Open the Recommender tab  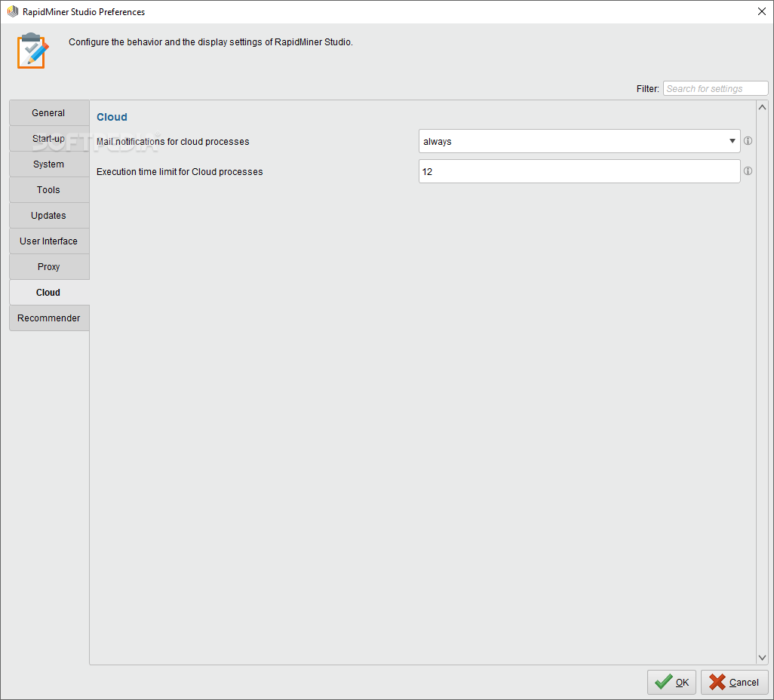(49, 318)
